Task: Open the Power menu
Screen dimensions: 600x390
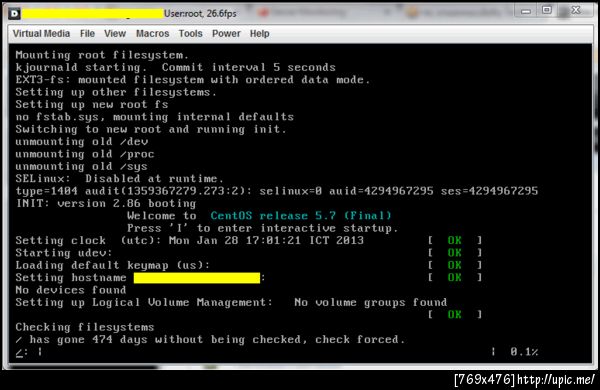Action: pyautogui.click(x=226, y=34)
